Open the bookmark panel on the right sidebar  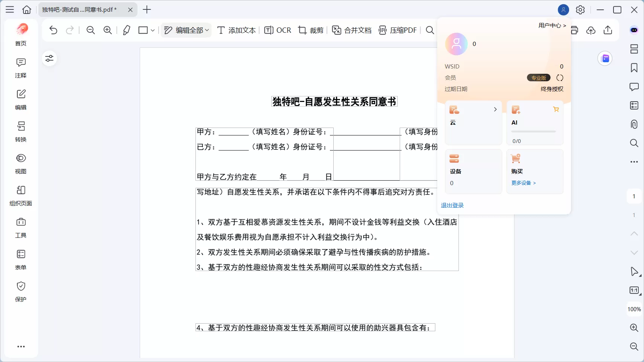click(x=634, y=68)
